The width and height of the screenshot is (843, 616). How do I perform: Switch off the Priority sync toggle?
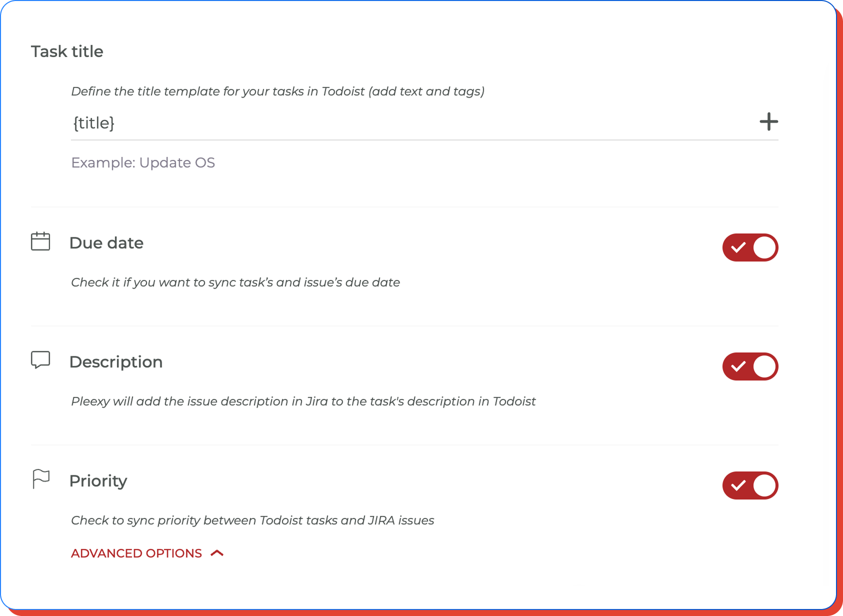(x=750, y=485)
